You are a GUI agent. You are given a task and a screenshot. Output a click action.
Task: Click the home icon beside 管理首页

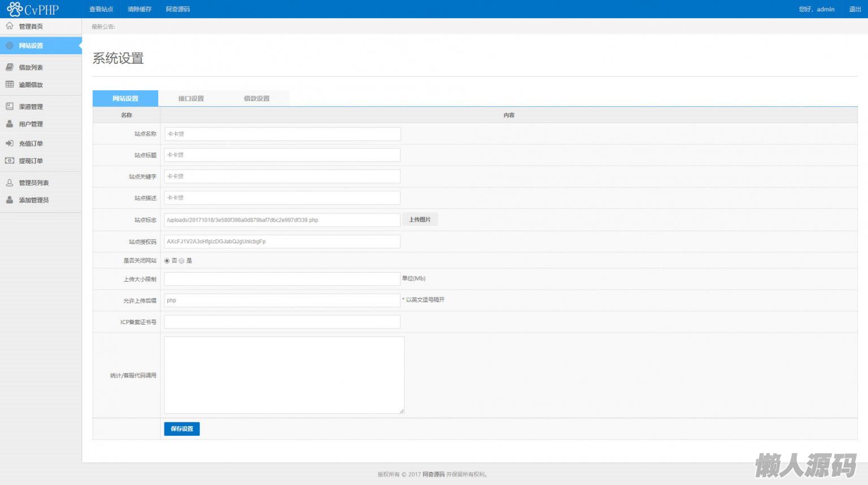tap(10, 26)
